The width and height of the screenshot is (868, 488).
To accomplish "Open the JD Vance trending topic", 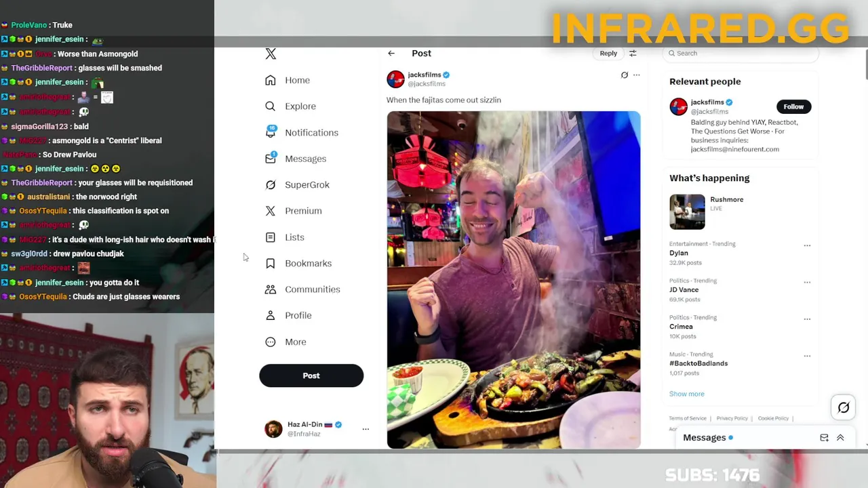I will [x=684, y=290].
